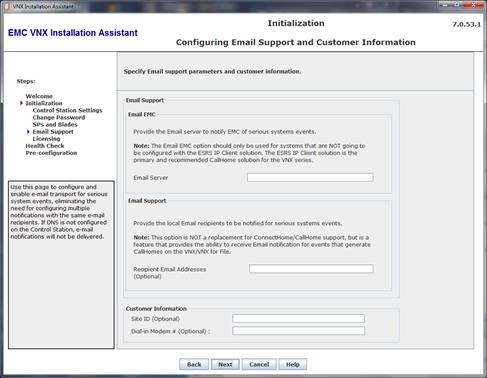This screenshot has height=378, width=487.
Task: Click blue arrow marker beside Email Support
Action: [x=28, y=132]
